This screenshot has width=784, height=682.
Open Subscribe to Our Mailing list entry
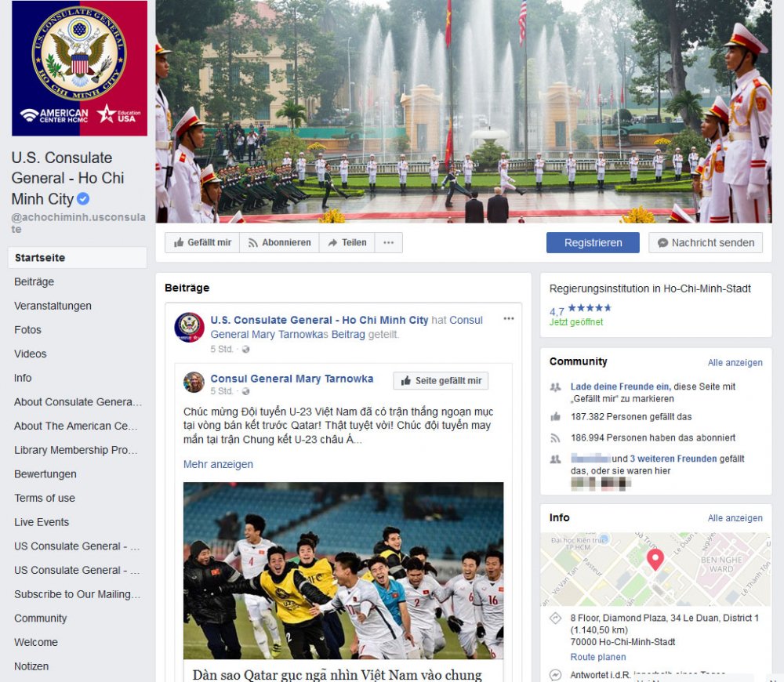(x=77, y=593)
